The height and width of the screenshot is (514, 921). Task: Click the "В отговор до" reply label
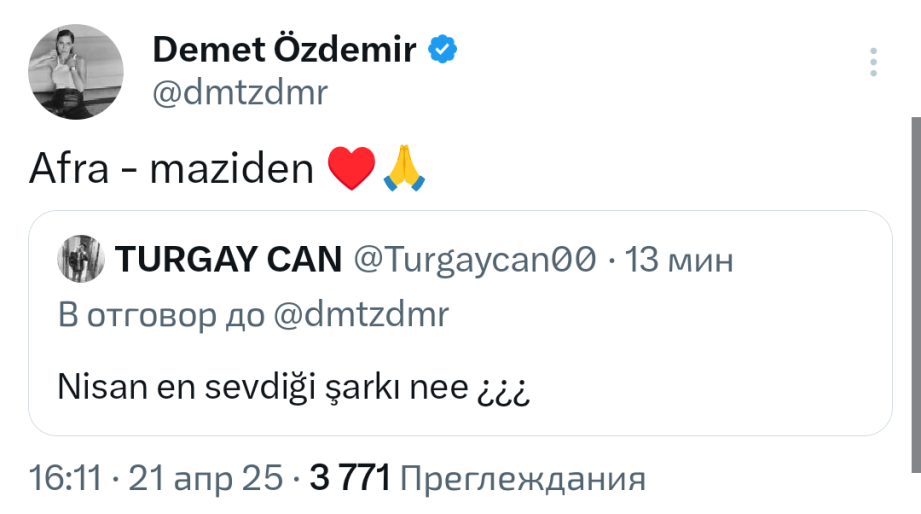160,315
